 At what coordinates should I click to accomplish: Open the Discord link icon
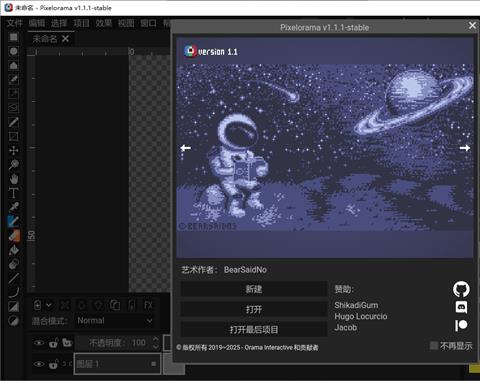(461, 307)
